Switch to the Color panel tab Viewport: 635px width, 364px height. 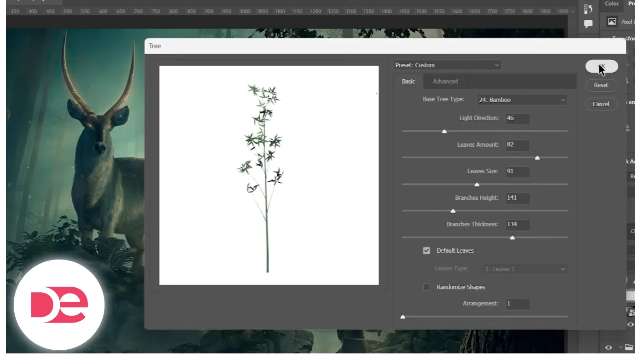(x=612, y=4)
